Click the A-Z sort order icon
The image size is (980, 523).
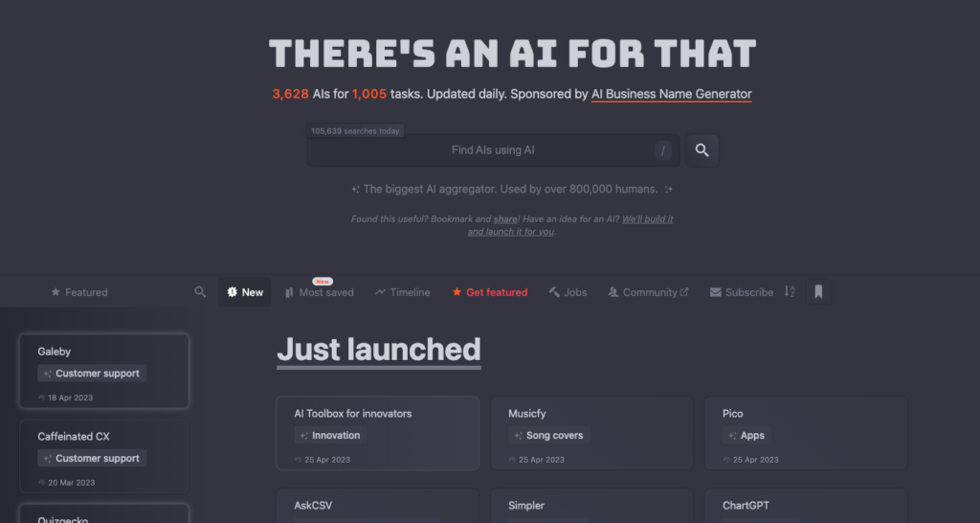[x=790, y=291]
